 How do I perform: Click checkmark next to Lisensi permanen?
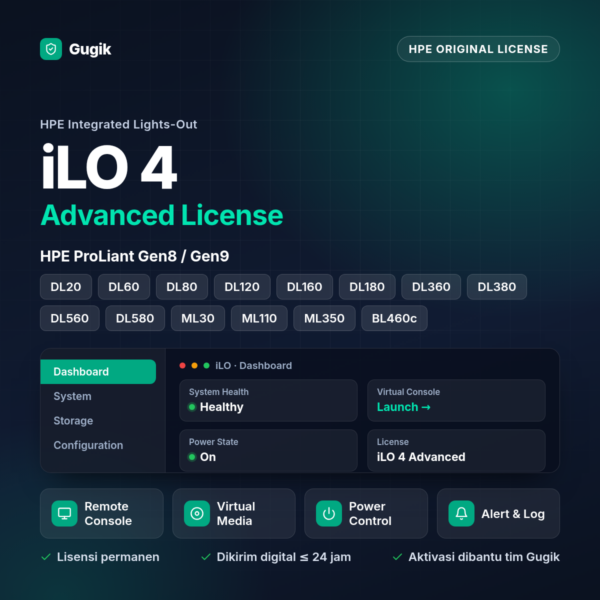point(46,557)
